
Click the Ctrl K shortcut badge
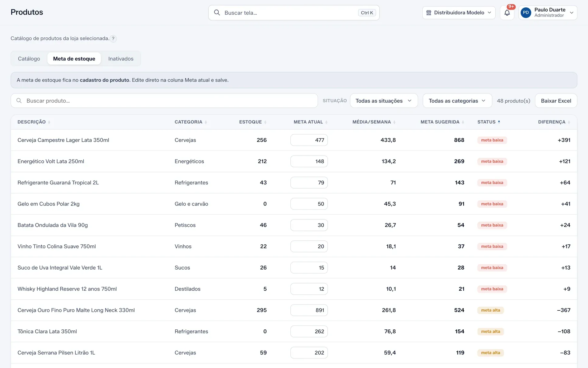tap(367, 13)
